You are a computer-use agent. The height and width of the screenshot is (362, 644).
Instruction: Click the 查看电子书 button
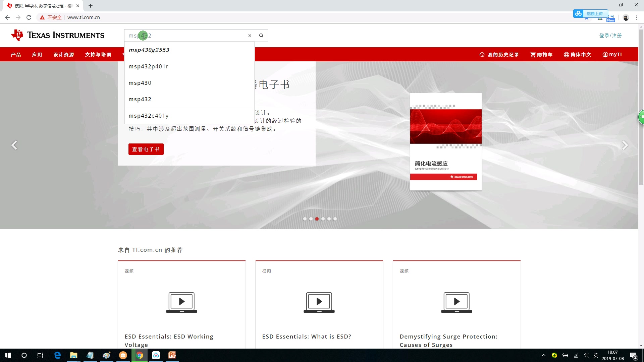point(146,149)
